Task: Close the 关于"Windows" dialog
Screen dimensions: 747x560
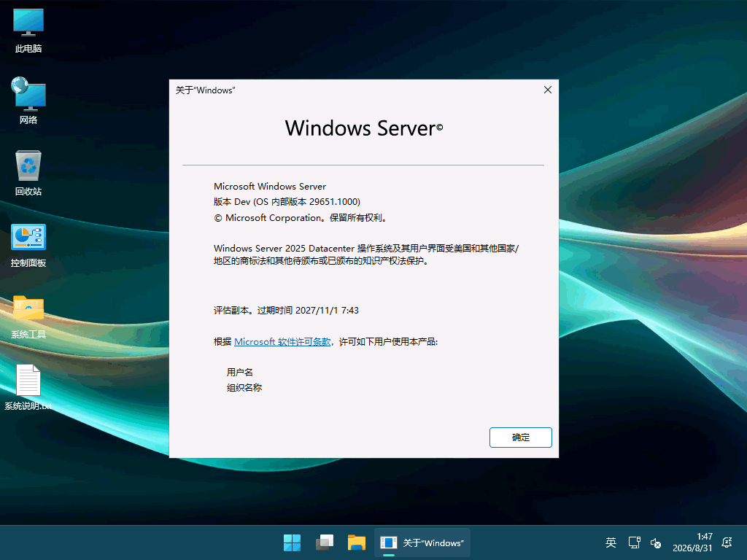Action: point(548,90)
